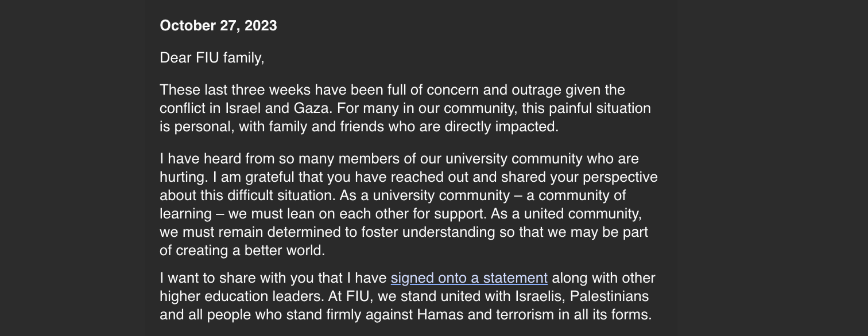Image resolution: width=868 pixels, height=336 pixels.
Task: Click the line starting "and all people who stand"
Action: [x=406, y=315]
